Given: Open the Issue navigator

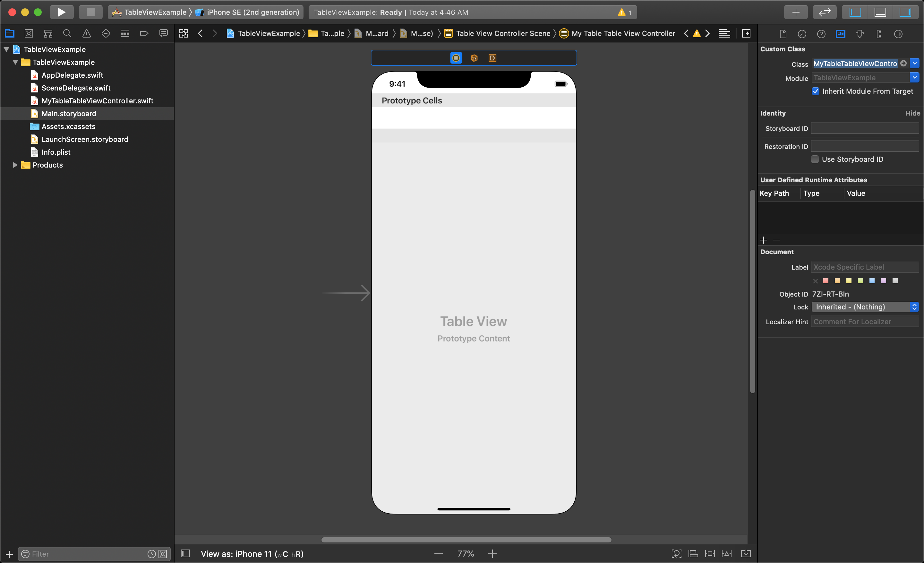Looking at the screenshot, I should click(x=86, y=33).
